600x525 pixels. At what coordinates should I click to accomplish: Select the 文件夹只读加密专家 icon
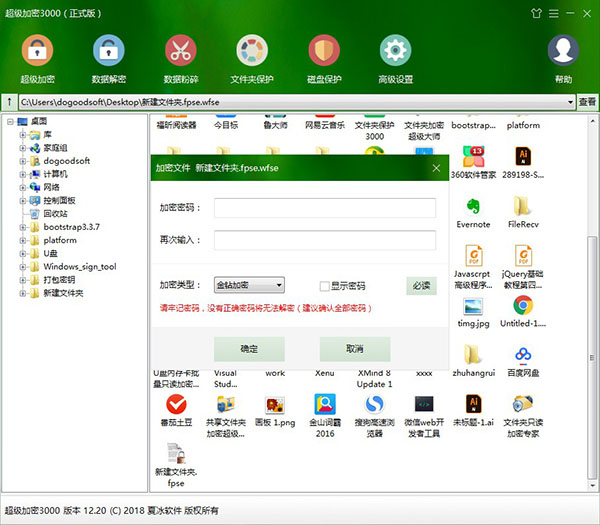[523, 416]
